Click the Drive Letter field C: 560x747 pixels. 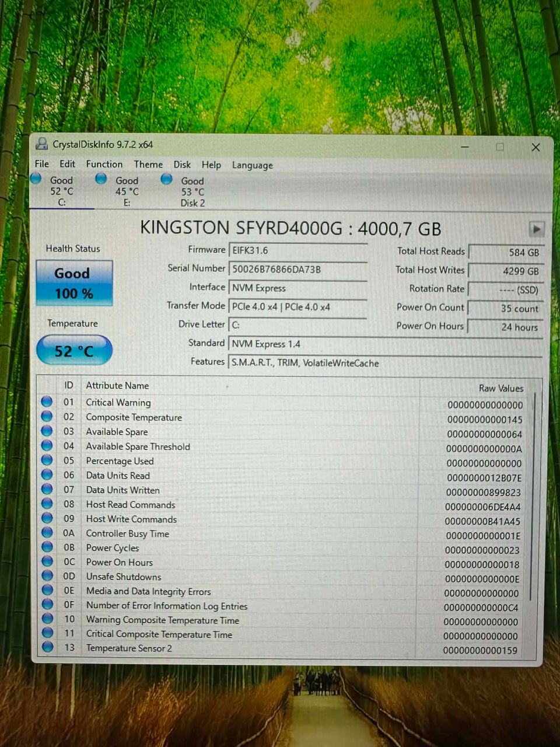(x=297, y=325)
